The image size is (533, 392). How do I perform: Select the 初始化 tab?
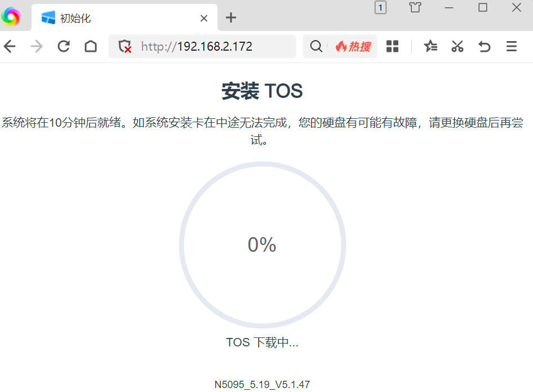click(113, 18)
